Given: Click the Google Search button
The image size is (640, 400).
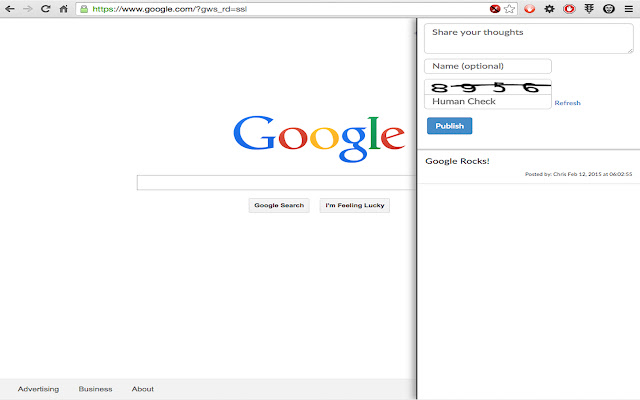Looking at the screenshot, I should pos(279,205).
